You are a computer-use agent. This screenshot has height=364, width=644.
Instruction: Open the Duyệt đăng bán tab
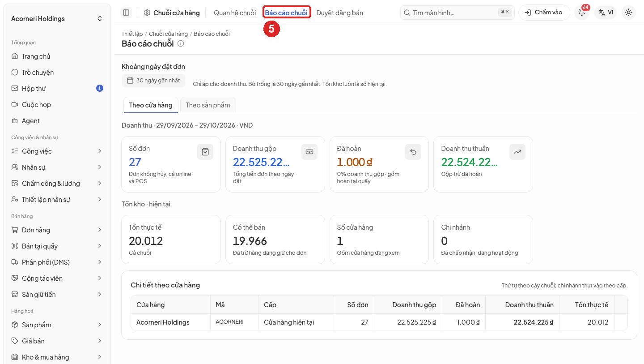[340, 13]
